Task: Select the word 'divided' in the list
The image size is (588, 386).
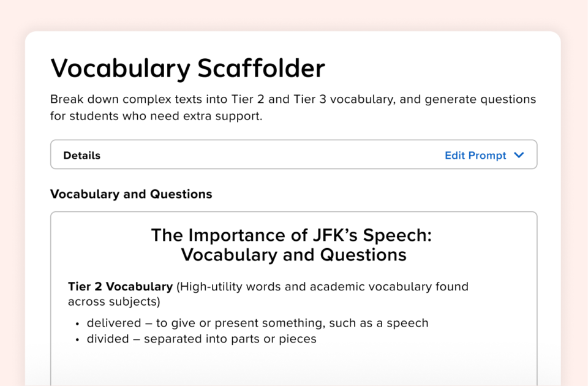Action: 104,338
